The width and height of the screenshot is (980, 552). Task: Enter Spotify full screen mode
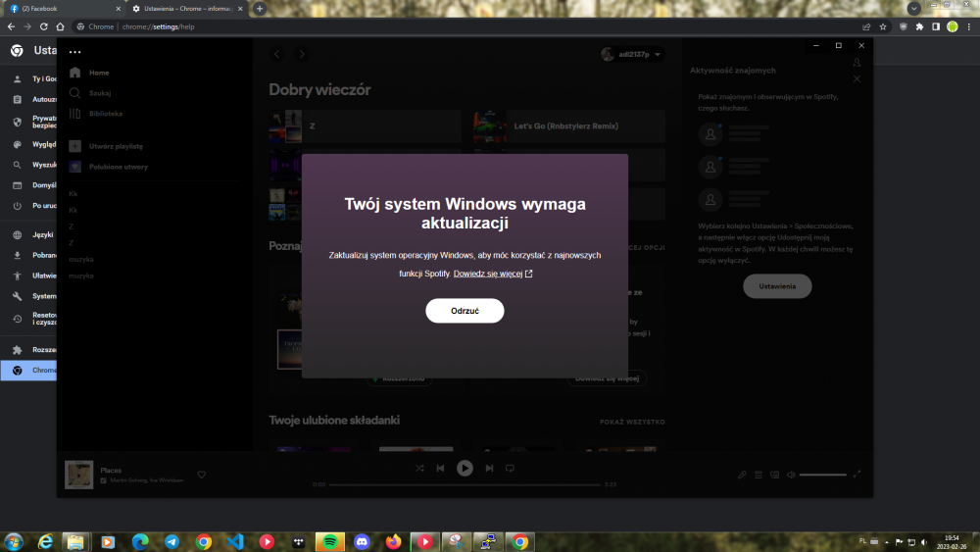(857, 475)
